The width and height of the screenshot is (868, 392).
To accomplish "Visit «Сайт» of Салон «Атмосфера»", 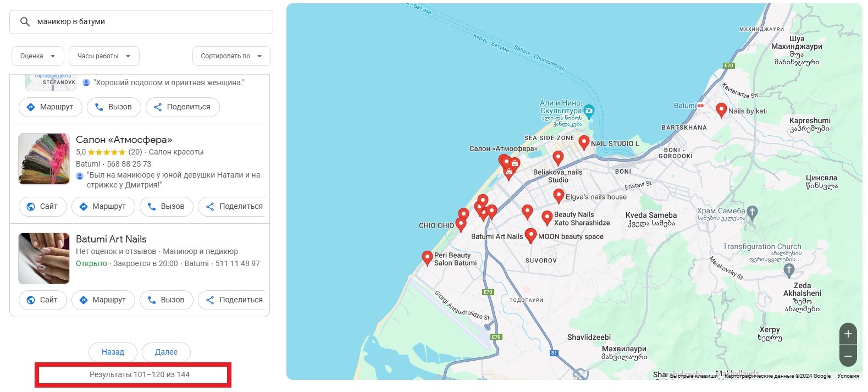I will 42,206.
